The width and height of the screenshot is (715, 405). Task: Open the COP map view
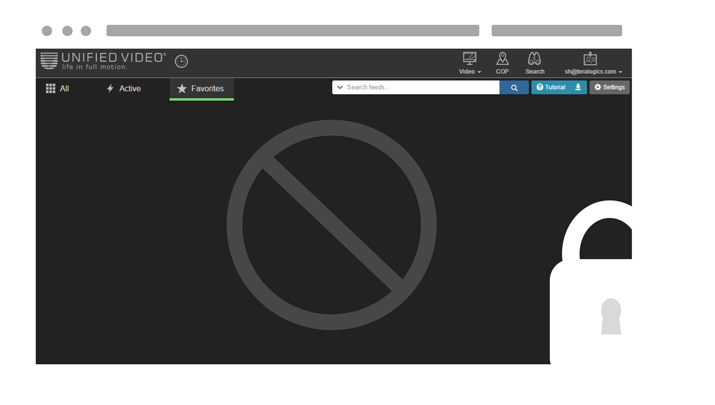pyautogui.click(x=502, y=63)
